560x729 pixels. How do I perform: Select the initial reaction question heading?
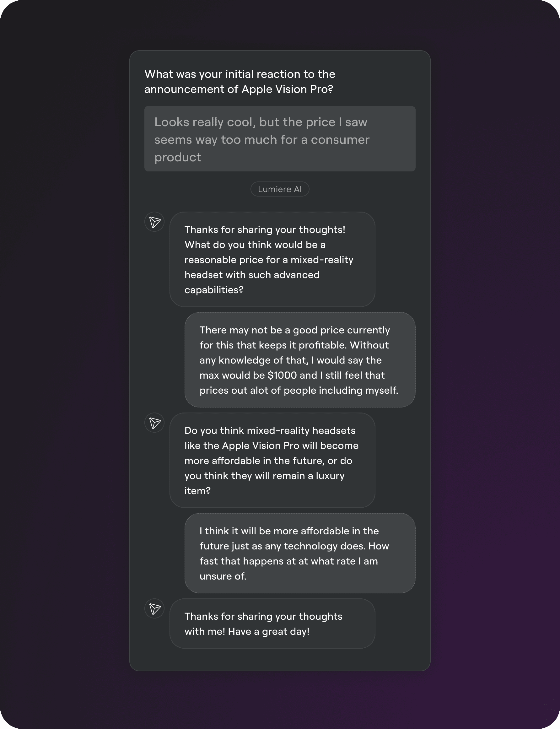pyautogui.click(x=240, y=81)
